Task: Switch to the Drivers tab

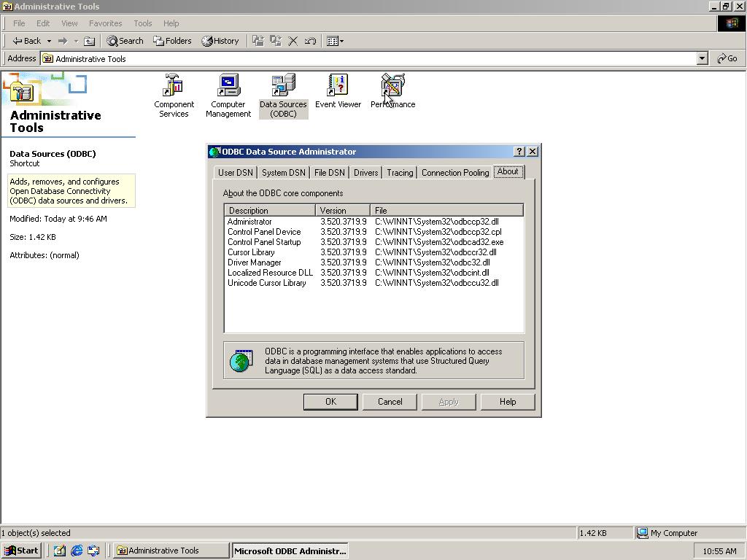Action: click(x=366, y=172)
